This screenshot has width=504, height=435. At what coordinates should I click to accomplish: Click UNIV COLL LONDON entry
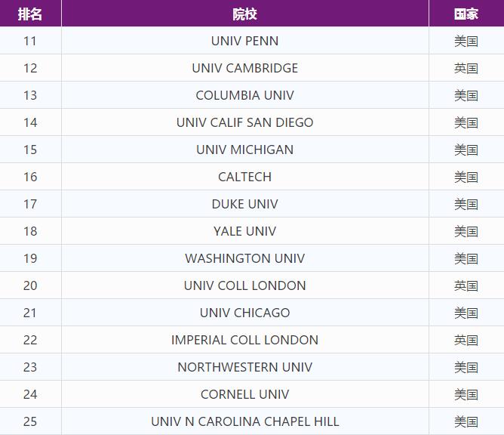pos(244,285)
